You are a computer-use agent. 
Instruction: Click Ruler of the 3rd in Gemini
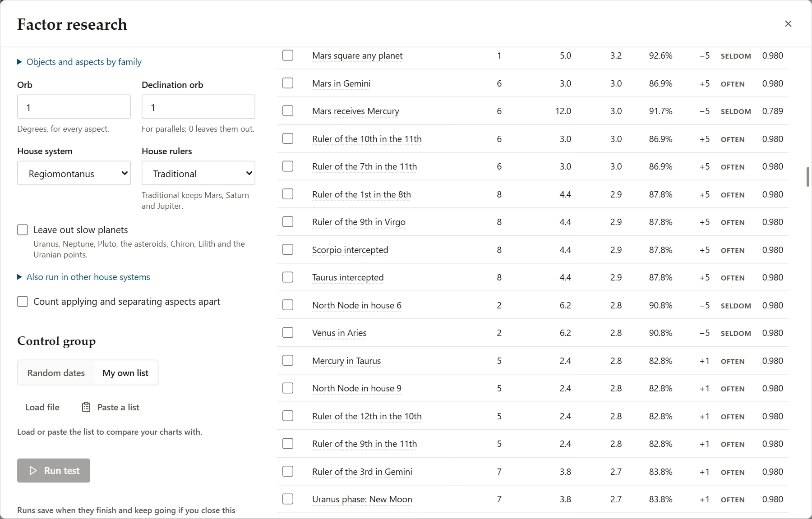(x=362, y=472)
